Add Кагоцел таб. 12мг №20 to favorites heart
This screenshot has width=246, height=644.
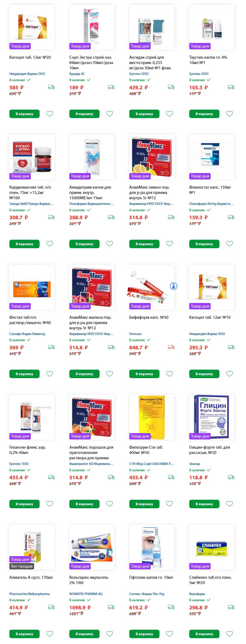click(x=50, y=114)
